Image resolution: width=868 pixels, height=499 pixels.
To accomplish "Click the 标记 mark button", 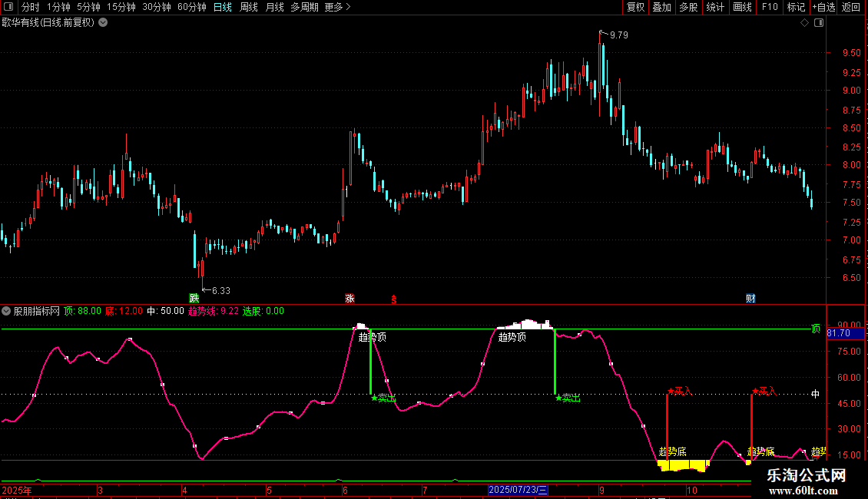I will (796, 7).
